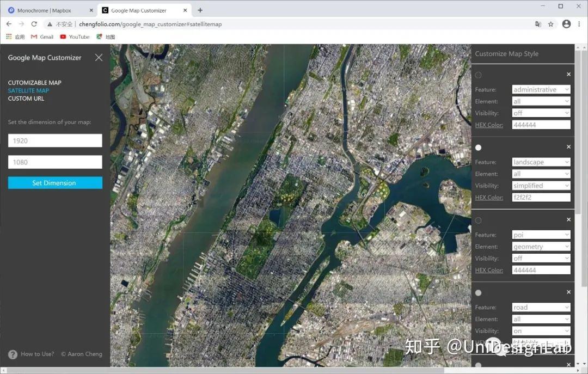Viewport: 588px width, 374px height.
Task: Close the Google Map Customizer tab
Action: pos(185,10)
